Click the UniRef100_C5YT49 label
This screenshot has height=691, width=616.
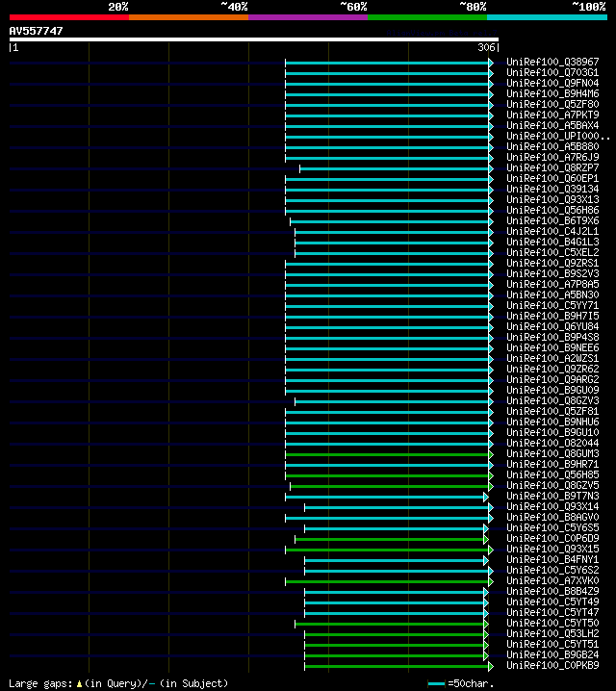[x=552, y=601]
